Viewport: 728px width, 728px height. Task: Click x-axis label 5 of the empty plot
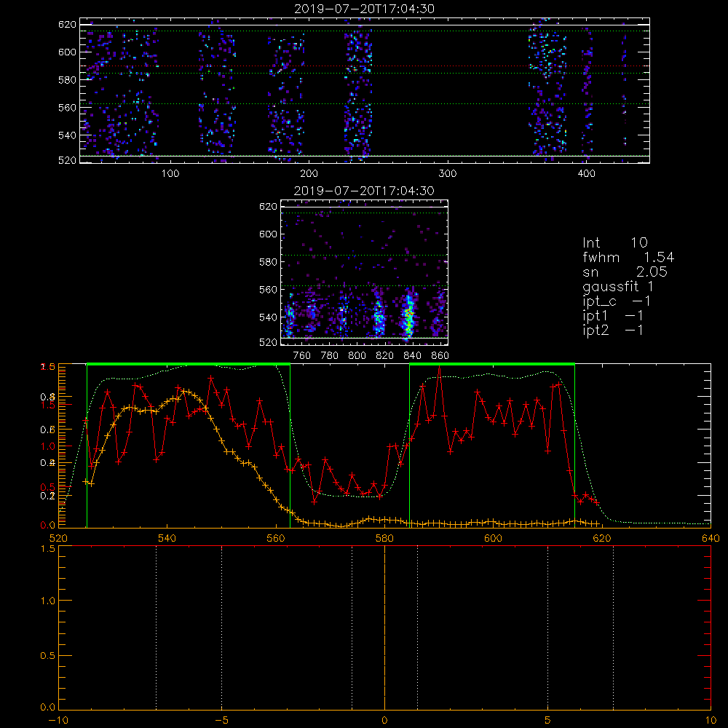coord(548,721)
